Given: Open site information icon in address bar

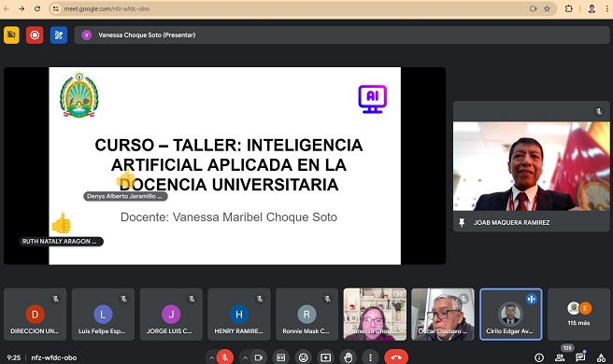Looking at the screenshot, I should click(x=56, y=8).
